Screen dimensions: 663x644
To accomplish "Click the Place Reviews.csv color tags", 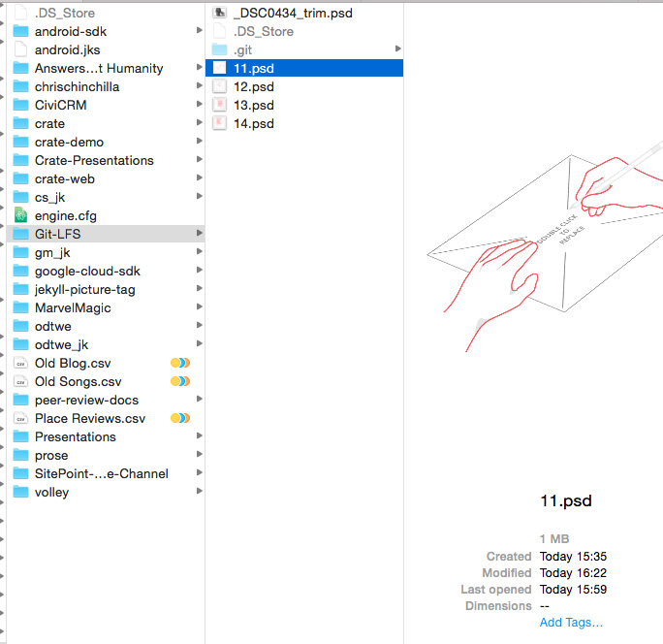I will (180, 418).
